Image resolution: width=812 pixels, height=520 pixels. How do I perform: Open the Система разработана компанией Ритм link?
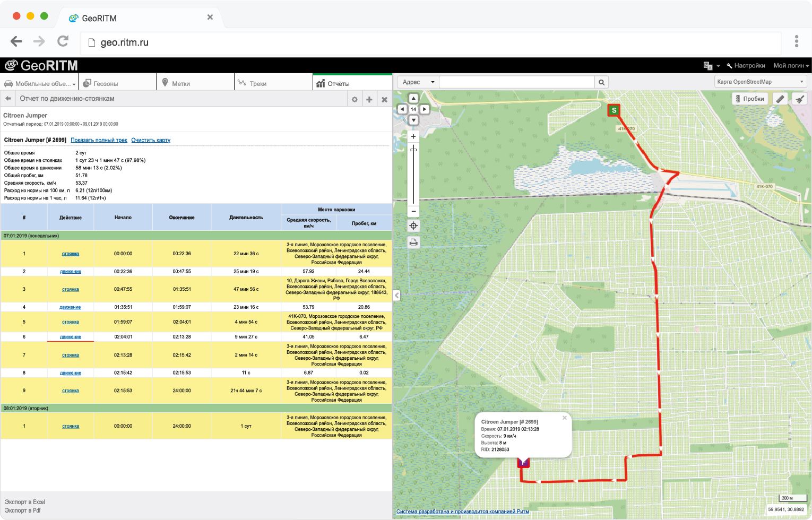pyautogui.click(x=463, y=512)
